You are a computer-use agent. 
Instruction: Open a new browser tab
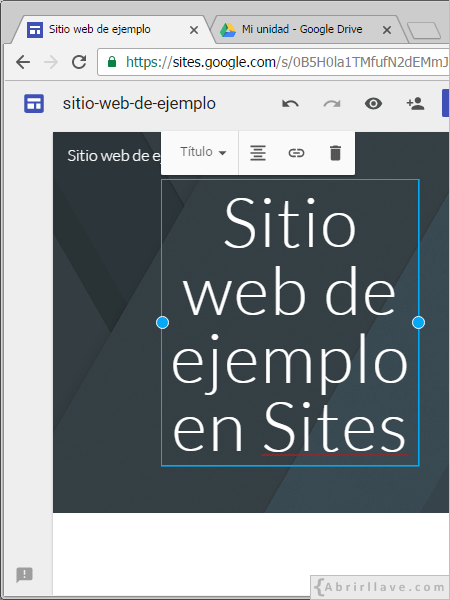point(424,31)
